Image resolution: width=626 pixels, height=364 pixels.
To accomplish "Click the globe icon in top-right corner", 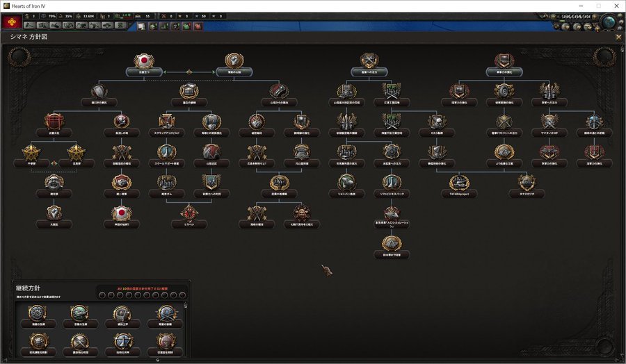I will coord(609,22).
